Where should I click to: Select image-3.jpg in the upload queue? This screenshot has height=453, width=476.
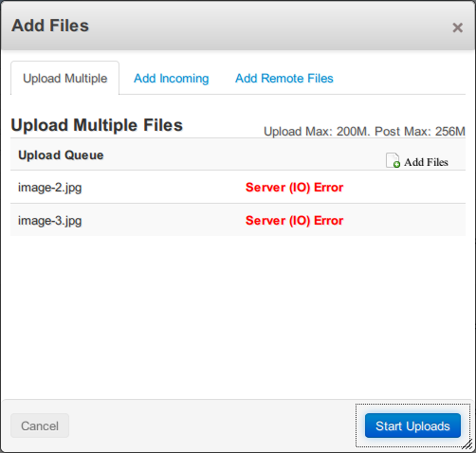coord(50,221)
